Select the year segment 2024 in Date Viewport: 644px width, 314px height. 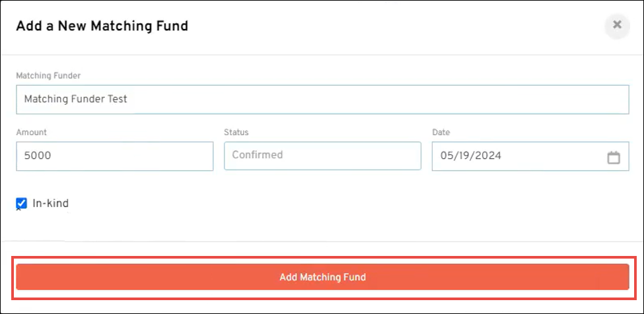pos(488,156)
